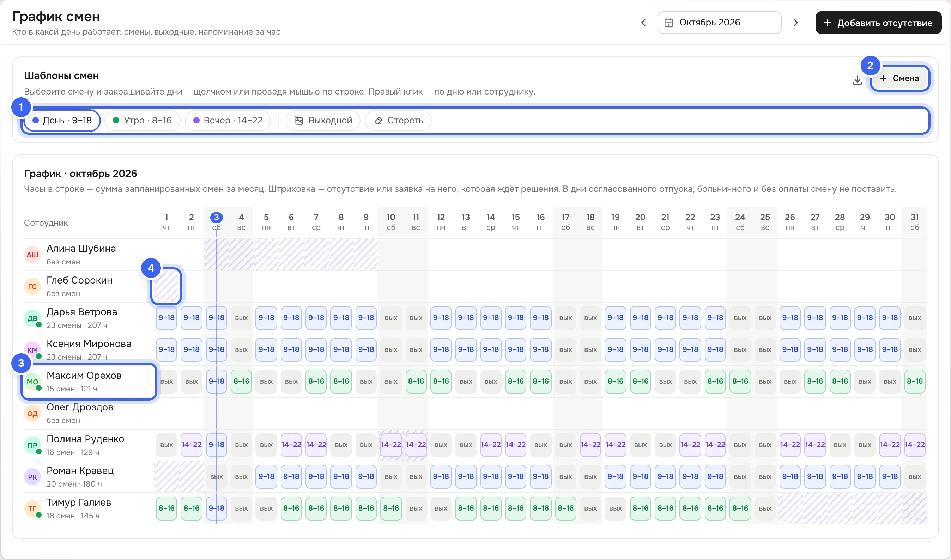Screen dimensions: 951x560
Task: Choose the Стереть eraser tool
Action: [398, 120]
